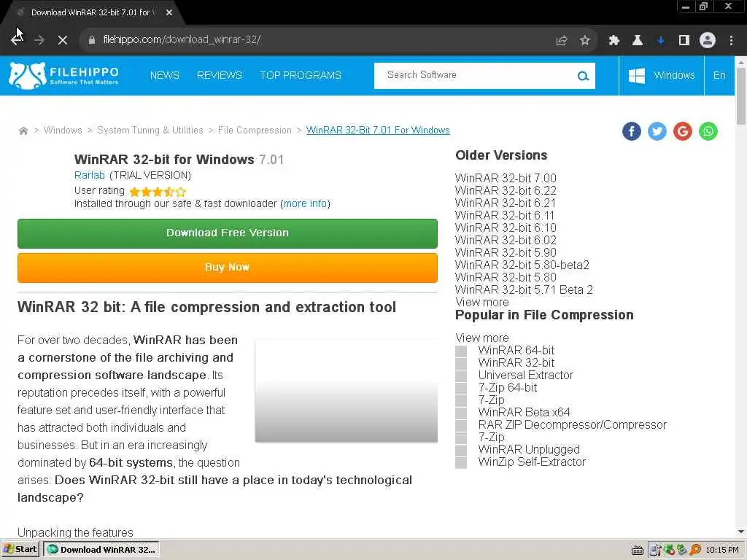The height and width of the screenshot is (560, 747).
Task: Open WinRAR Unplugged link
Action: coord(529,449)
